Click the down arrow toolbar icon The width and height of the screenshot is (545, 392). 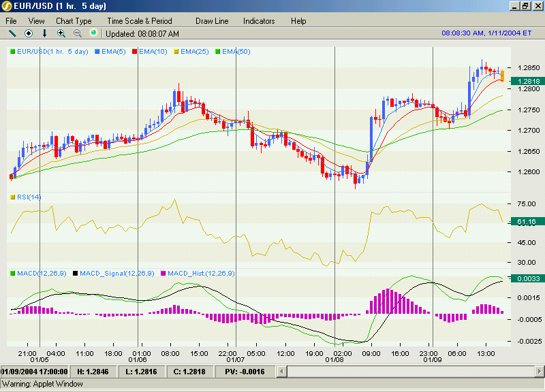click(x=44, y=33)
